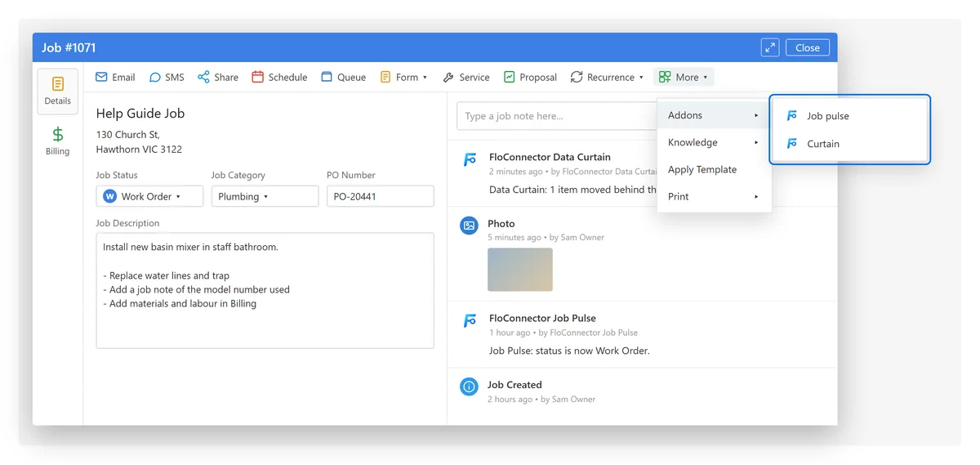980x465 pixels.
Task: Click Job Pulse status is now Work Order text
Action: [x=569, y=351]
